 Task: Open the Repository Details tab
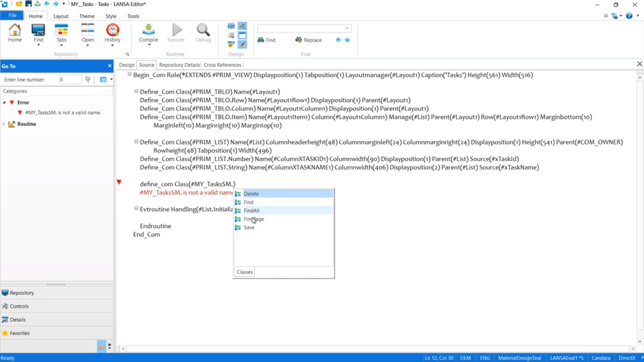coord(180,65)
